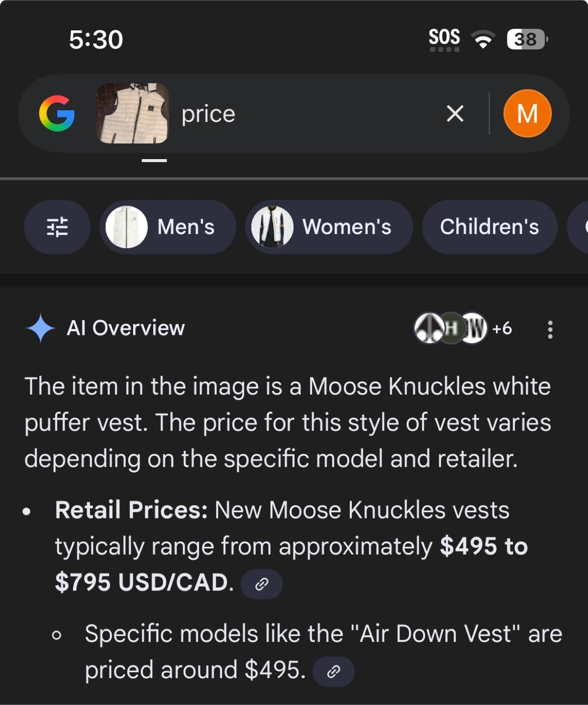Tap the AI Overview sparkle icon
This screenshot has height=705, width=588.
[40, 328]
